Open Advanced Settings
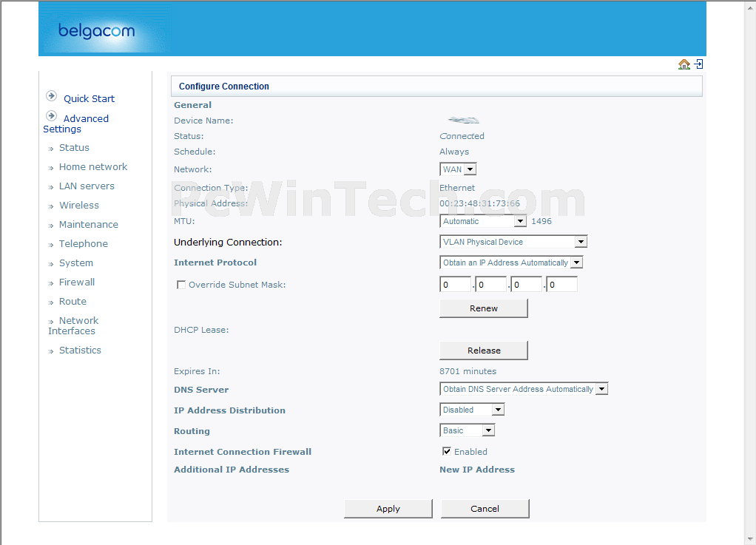The height and width of the screenshot is (545, 756). [x=75, y=123]
